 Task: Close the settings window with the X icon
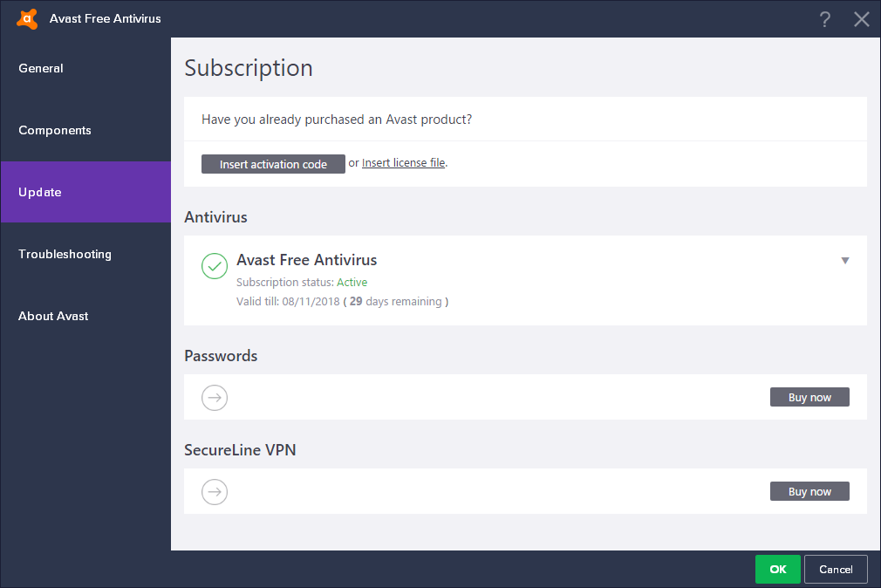(861, 19)
